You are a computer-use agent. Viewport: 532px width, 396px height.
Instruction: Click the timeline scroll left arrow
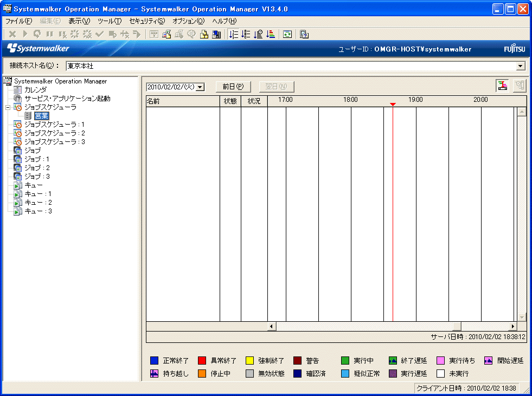(272, 326)
